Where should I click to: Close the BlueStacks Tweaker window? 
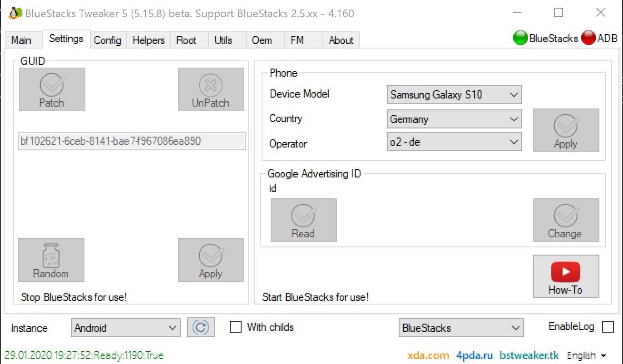[x=601, y=13]
